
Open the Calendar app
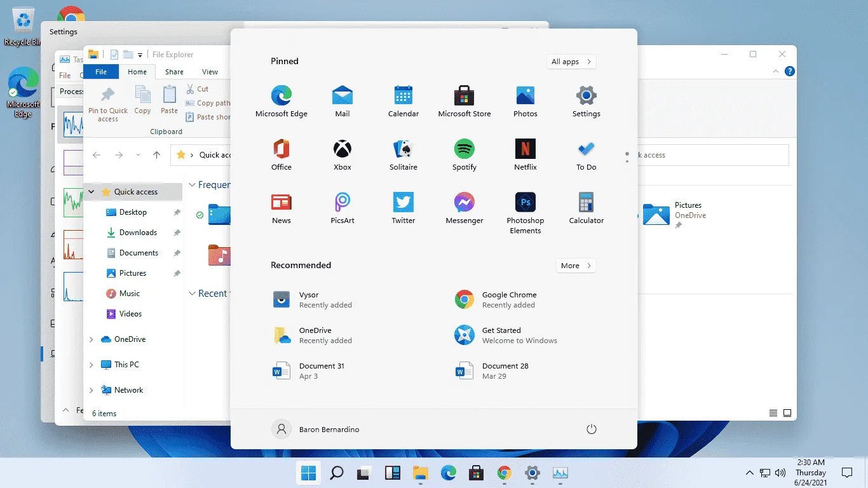pyautogui.click(x=403, y=102)
